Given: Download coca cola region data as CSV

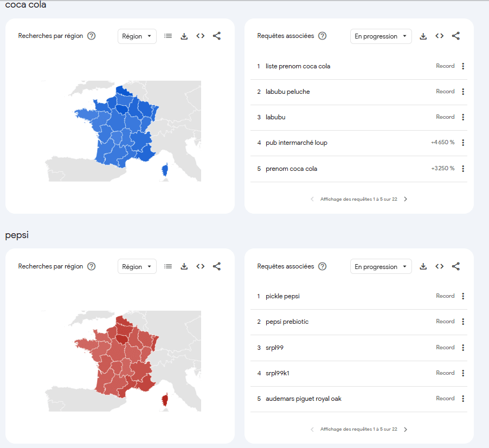Looking at the screenshot, I should click(x=184, y=36).
